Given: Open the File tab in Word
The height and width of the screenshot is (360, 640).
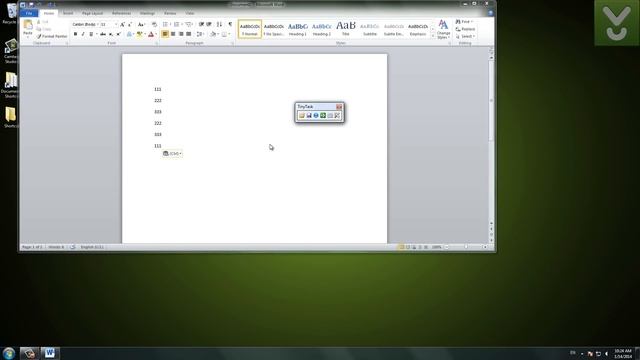Looking at the screenshot, I should pyautogui.click(x=29, y=13).
